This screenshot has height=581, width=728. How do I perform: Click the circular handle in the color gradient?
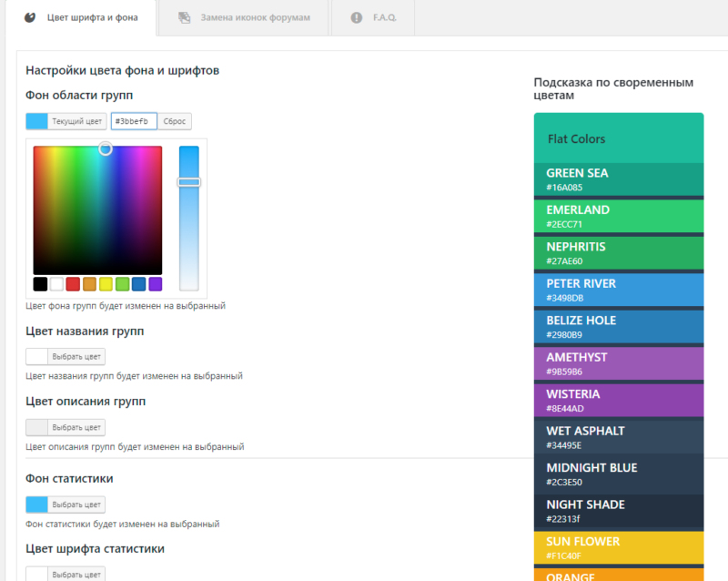[106, 148]
